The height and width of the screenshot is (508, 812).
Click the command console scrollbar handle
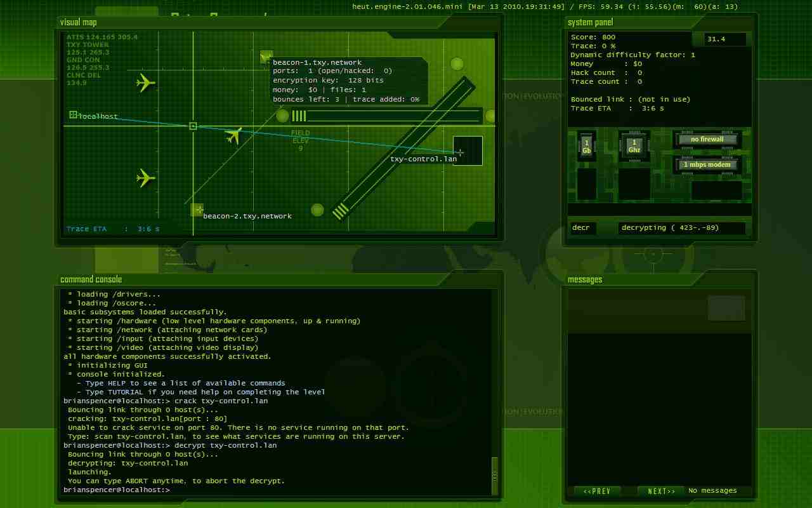point(495,476)
